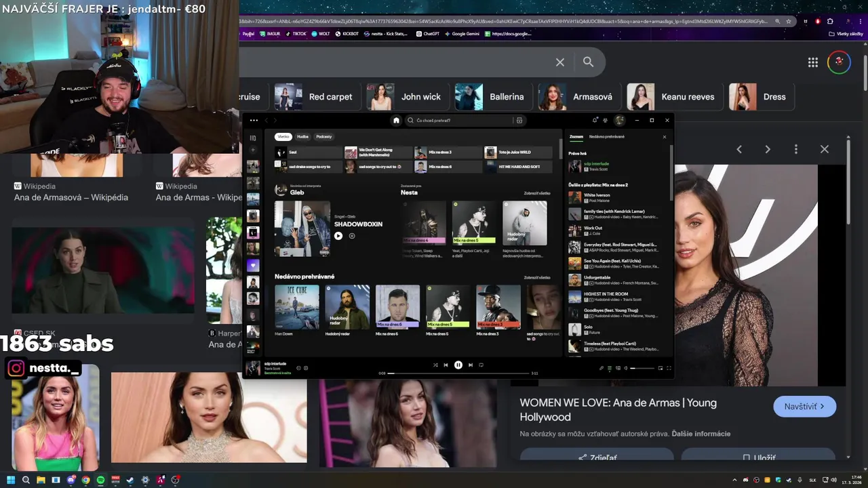Open Spotify three-dot menu
Image resolution: width=868 pixels, height=488 pixels.
(254, 120)
